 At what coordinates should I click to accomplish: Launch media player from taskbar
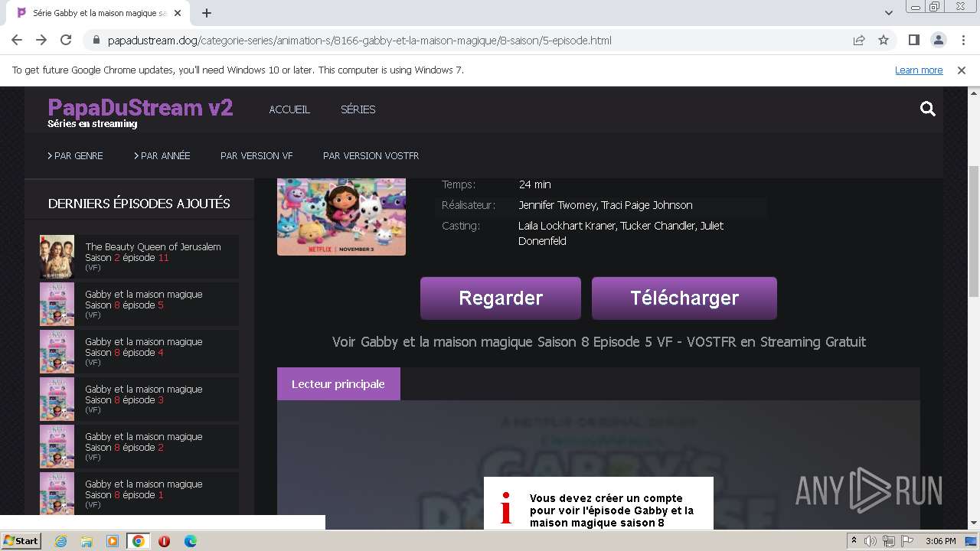pyautogui.click(x=113, y=541)
